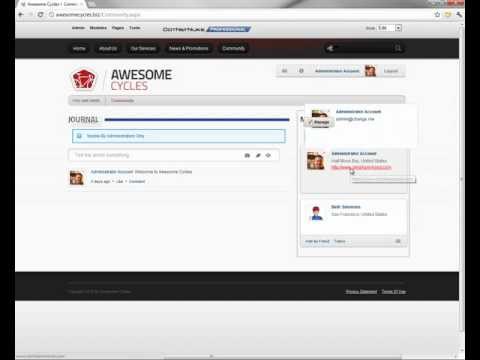The height and width of the screenshot is (360, 480).
Task: Open About Us in the site navigation
Action: tap(108, 48)
